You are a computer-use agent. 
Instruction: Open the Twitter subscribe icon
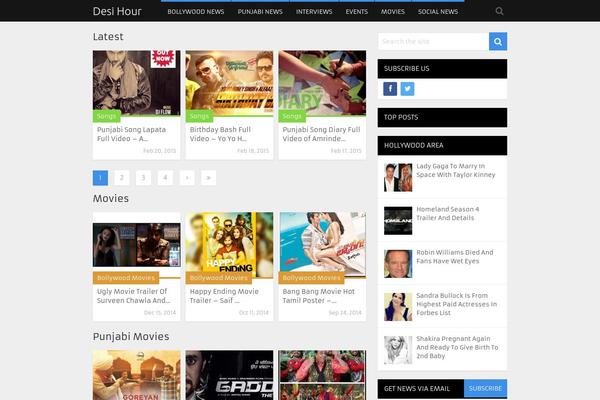coord(408,89)
